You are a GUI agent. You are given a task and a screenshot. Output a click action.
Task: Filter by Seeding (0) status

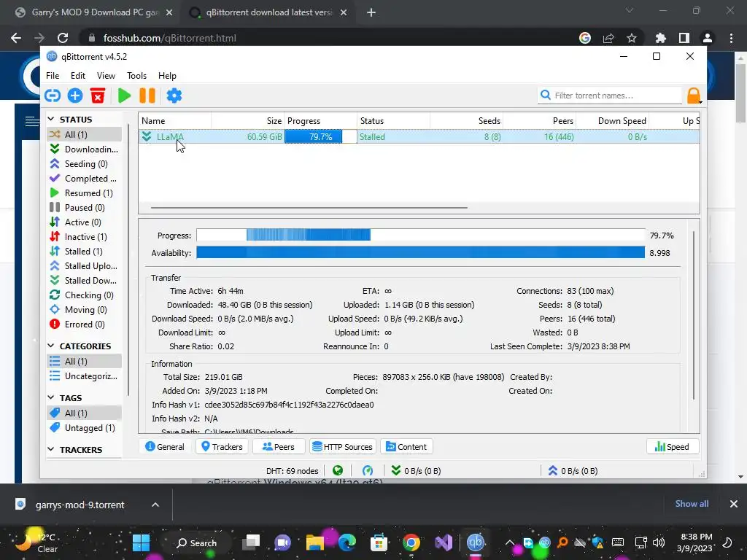tap(85, 164)
